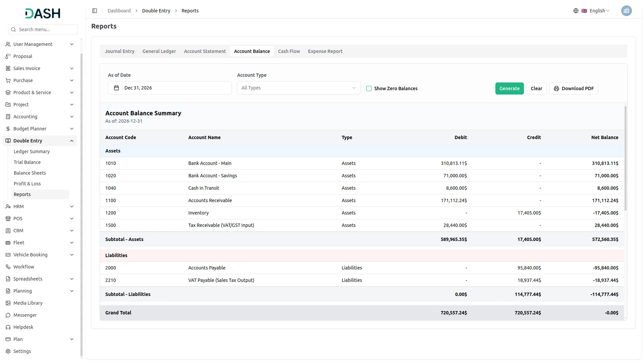Click the Download PDF button
Image resolution: width=644 pixels, height=362 pixels.
pos(574,88)
